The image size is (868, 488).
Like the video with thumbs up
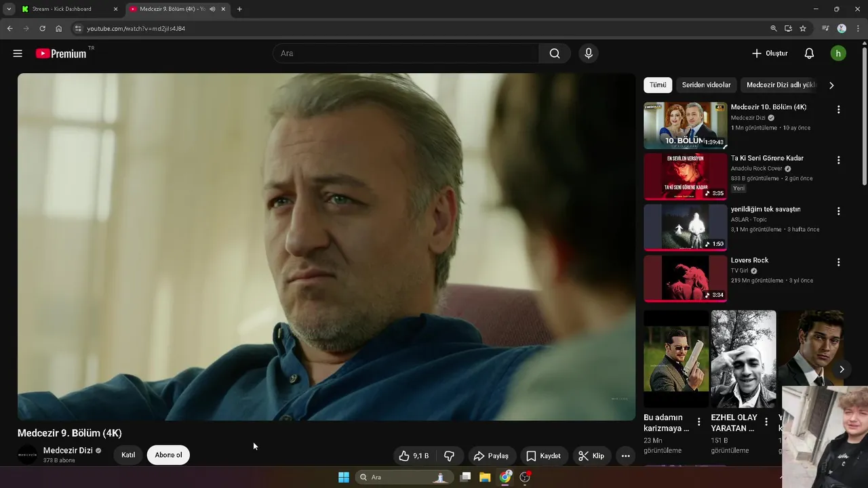[414, 455]
